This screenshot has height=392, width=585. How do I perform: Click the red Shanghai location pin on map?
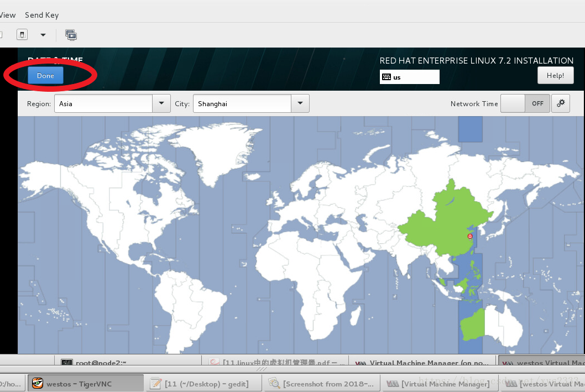[x=470, y=237]
